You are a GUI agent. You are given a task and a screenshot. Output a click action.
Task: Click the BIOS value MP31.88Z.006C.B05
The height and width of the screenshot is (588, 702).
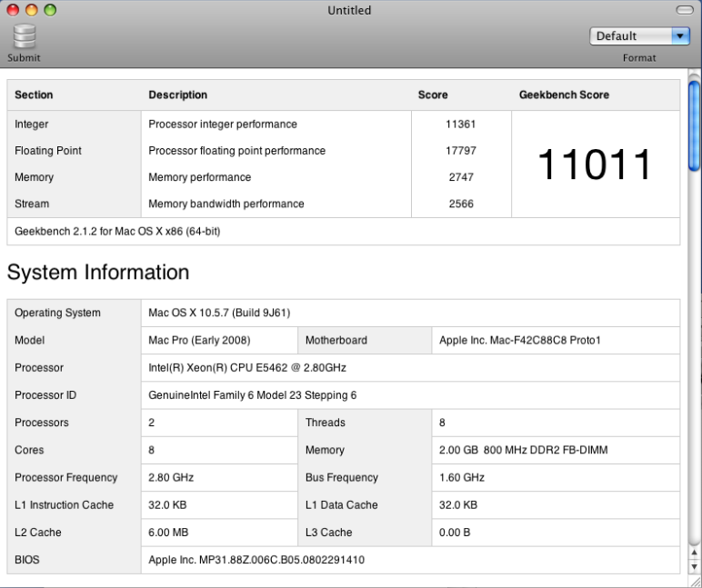tap(256, 560)
